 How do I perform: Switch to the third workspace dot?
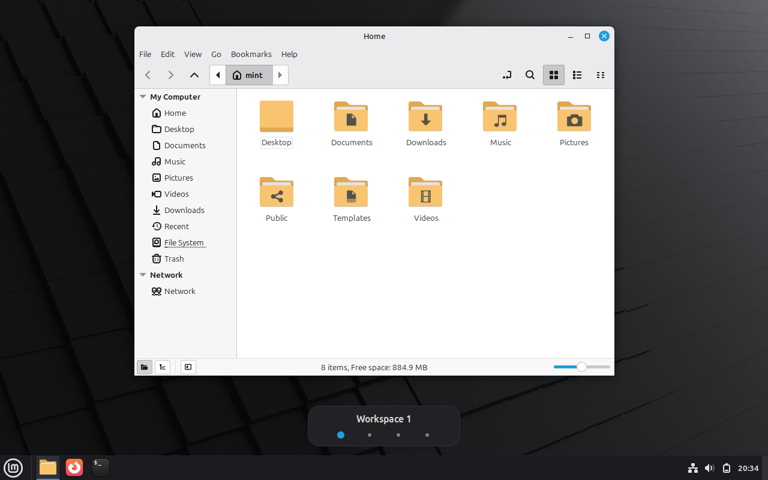tap(398, 435)
